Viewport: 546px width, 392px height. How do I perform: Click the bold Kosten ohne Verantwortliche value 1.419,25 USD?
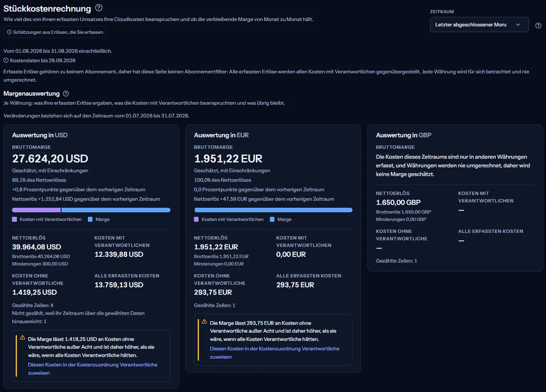point(35,292)
